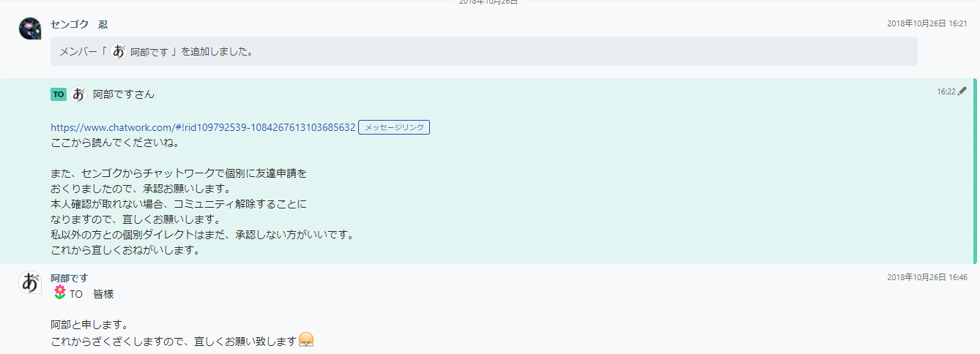Viewport: 980px width, 354px height.
Task: Click the green TO badge icon
Action: point(59,94)
